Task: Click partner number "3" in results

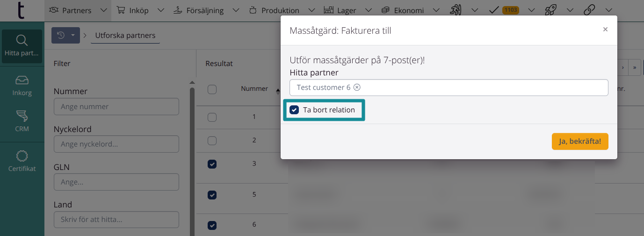Action: 254,163
